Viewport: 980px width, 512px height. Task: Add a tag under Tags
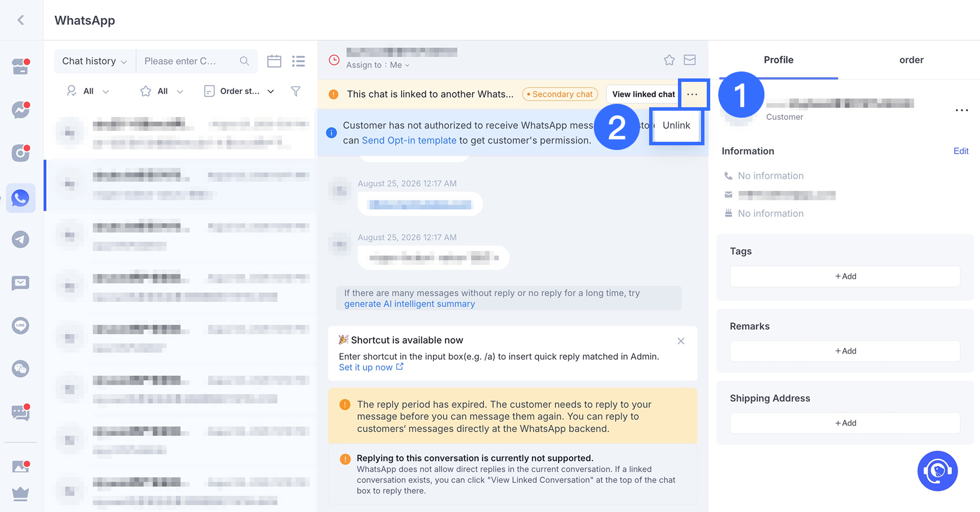[845, 276]
